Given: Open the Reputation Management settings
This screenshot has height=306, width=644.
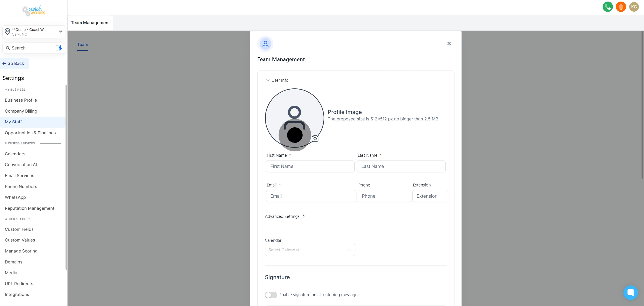Looking at the screenshot, I should coord(30,208).
